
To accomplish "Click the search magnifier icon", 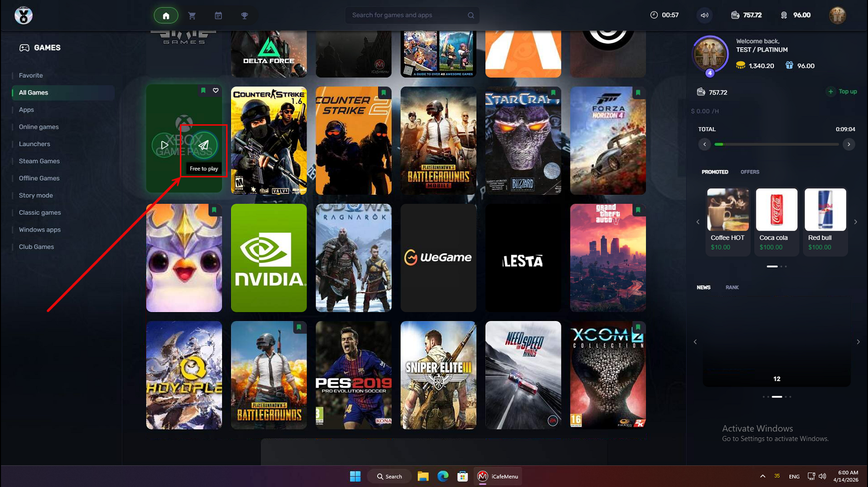I will [471, 15].
